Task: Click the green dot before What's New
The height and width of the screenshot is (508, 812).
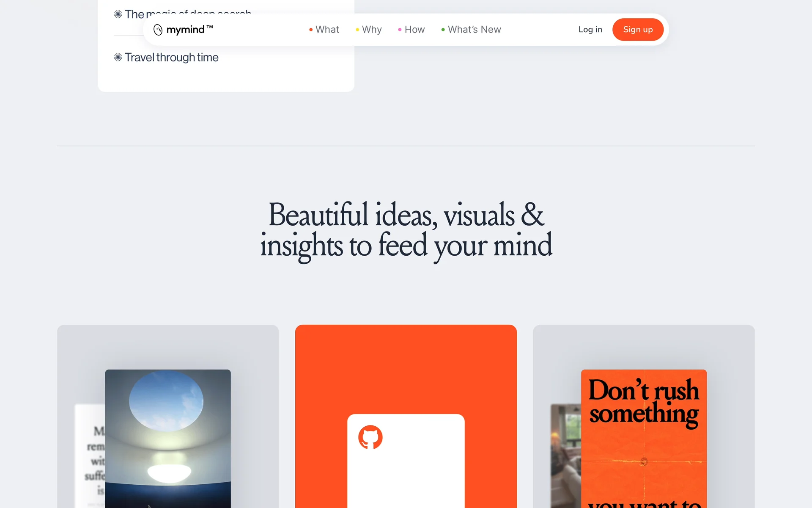Action: pos(443,30)
